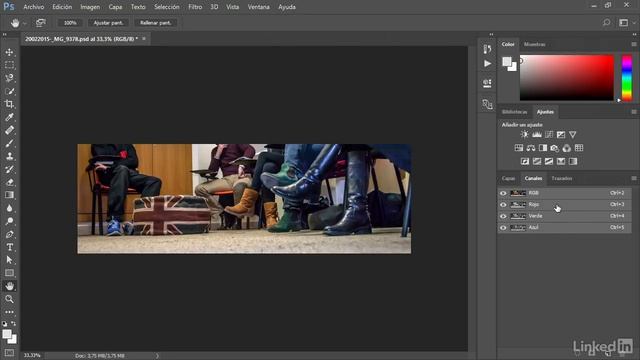Add a Photo Filter adjustment
640x360 pixels.
point(555,148)
